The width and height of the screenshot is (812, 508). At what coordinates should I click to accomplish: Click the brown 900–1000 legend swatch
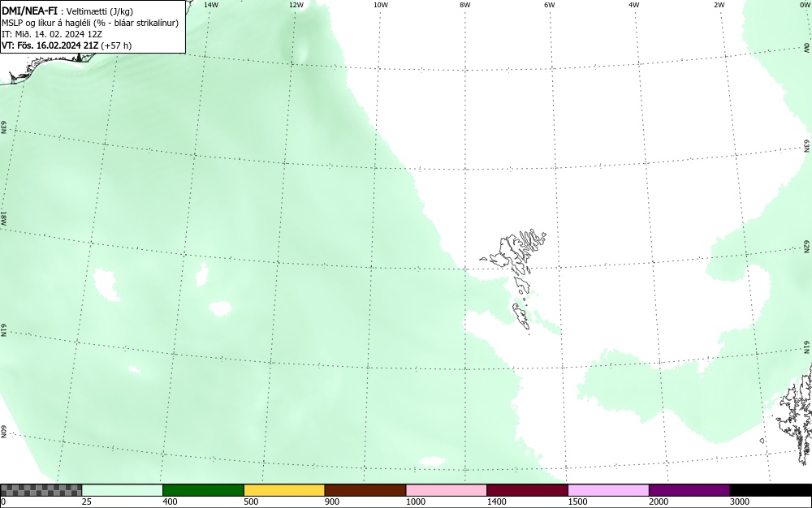point(365,490)
